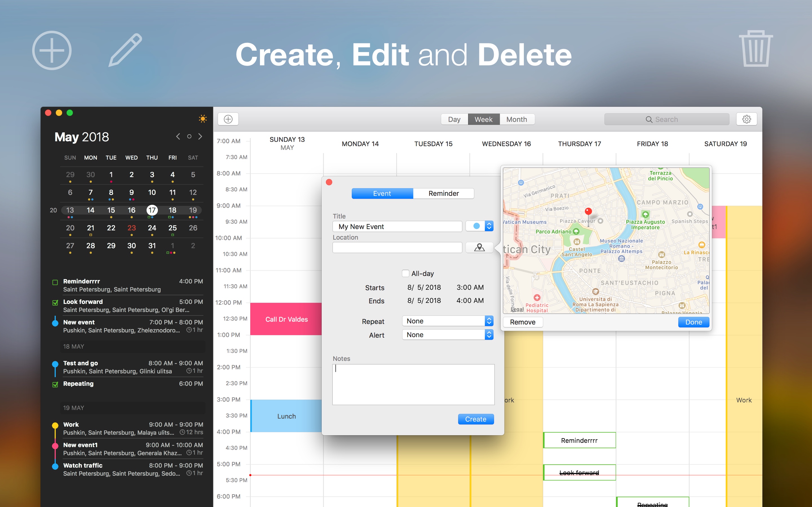Toggle the sun light-theme icon
The width and height of the screenshot is (812, 507).
pos(203,119)
